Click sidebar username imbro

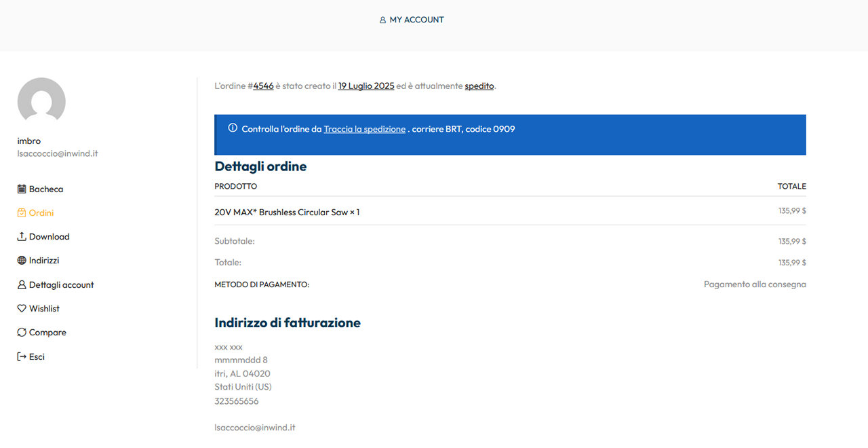(29, 141)
